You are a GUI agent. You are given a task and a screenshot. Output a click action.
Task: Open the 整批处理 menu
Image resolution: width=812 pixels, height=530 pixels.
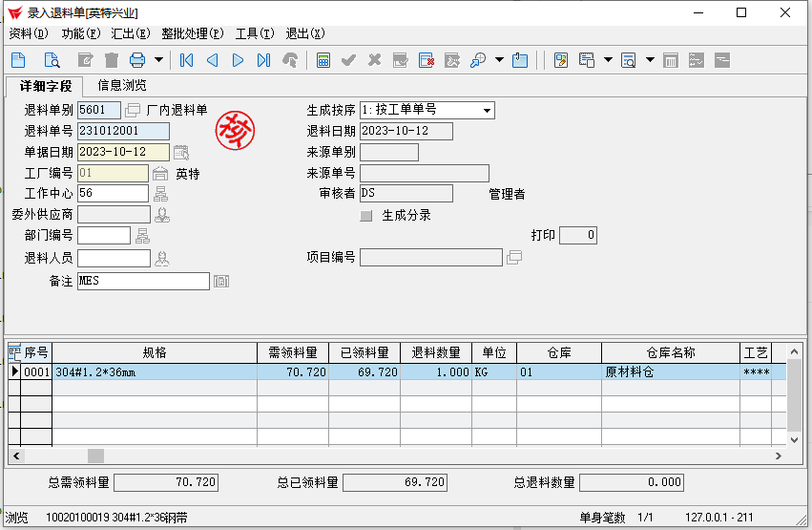192,33
